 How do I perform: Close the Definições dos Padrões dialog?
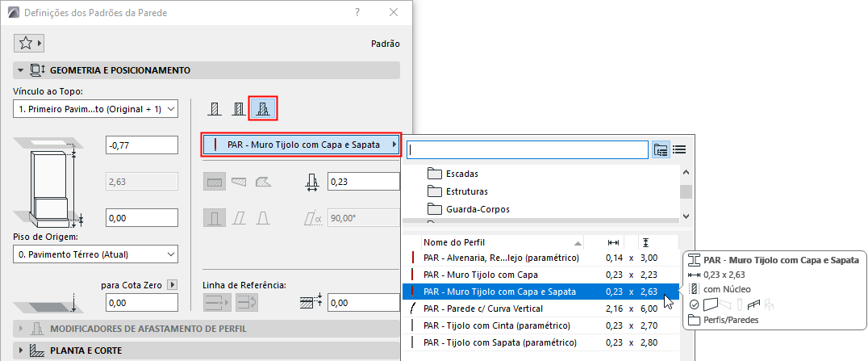(x=394, y=12)
